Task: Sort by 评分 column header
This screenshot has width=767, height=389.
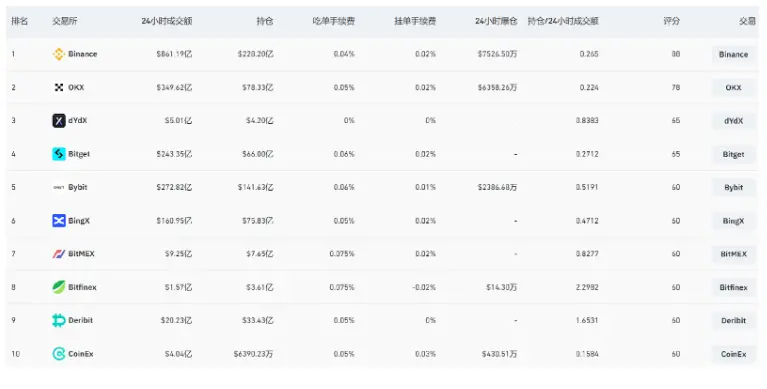Action: point(672,21)
